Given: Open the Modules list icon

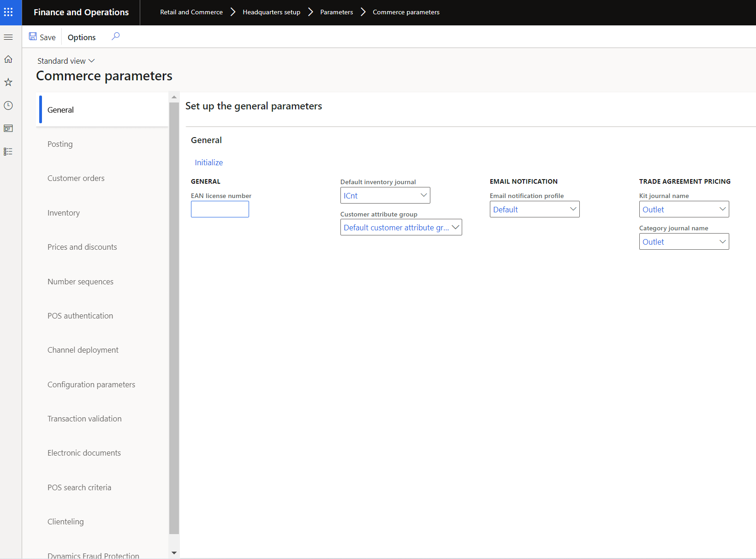Looking at the screenshot, I should click(x=8, y=151).
